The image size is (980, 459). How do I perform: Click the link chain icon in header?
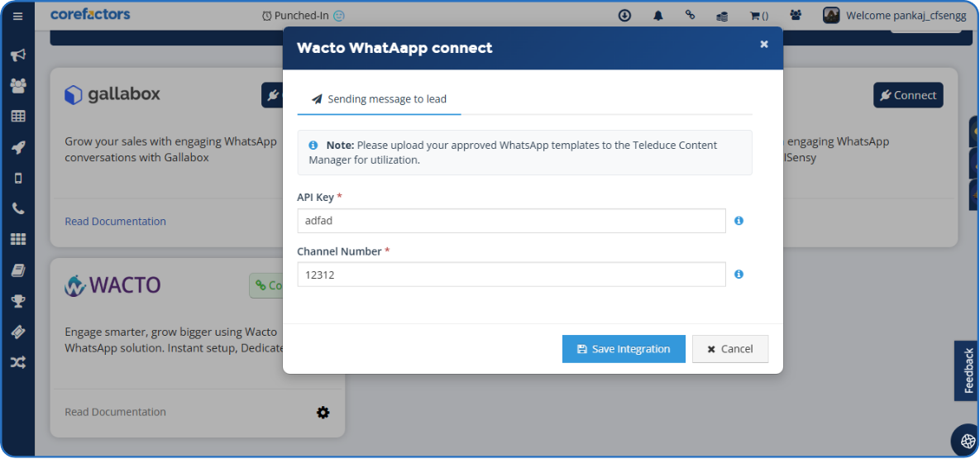(690, 15)
